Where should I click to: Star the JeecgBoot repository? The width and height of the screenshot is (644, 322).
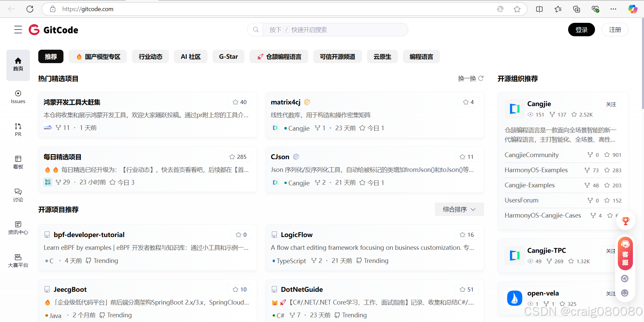coord(240,289)
